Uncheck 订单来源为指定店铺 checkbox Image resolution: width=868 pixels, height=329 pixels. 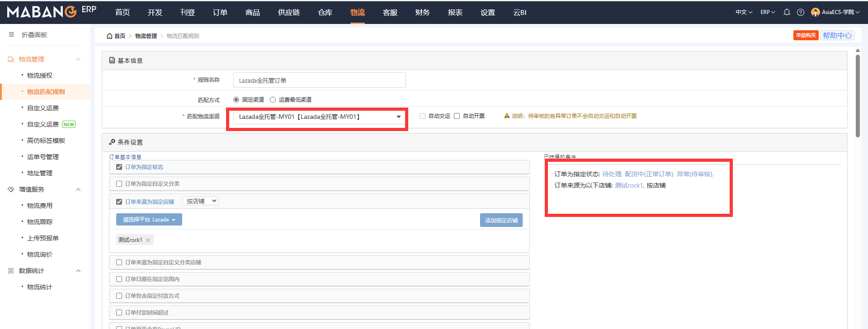coord(119,202)
